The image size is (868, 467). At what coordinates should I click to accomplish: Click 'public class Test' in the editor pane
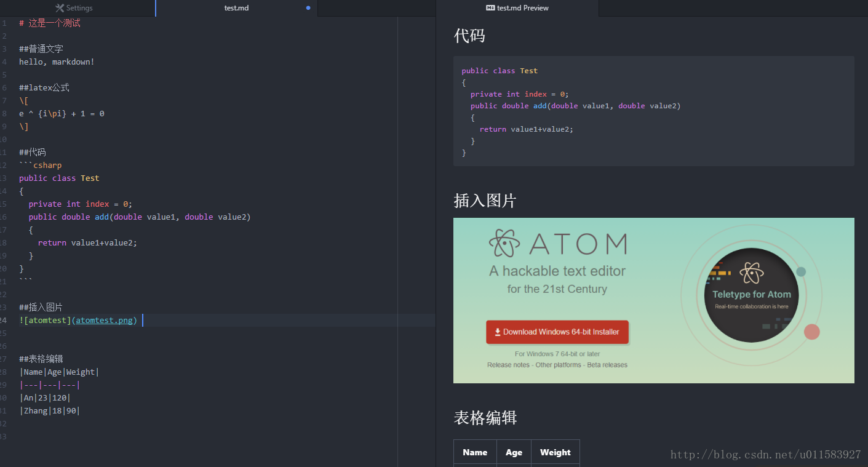pos(59,178)
